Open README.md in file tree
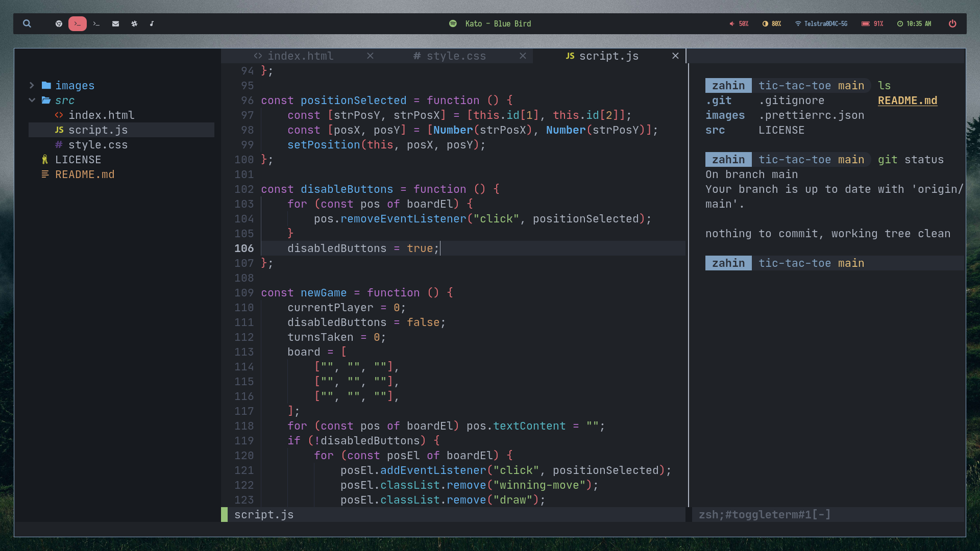Screen dimensions: 980x551 [x=85, y=174]
